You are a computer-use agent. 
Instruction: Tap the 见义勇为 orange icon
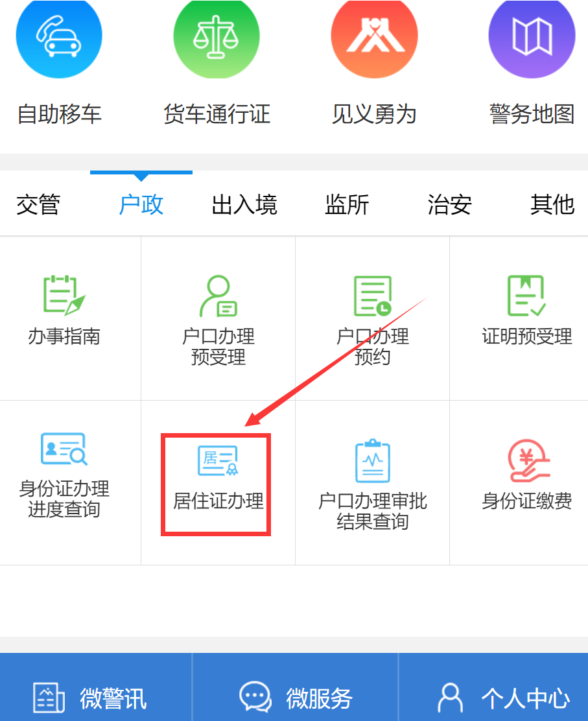coord(374,38)
